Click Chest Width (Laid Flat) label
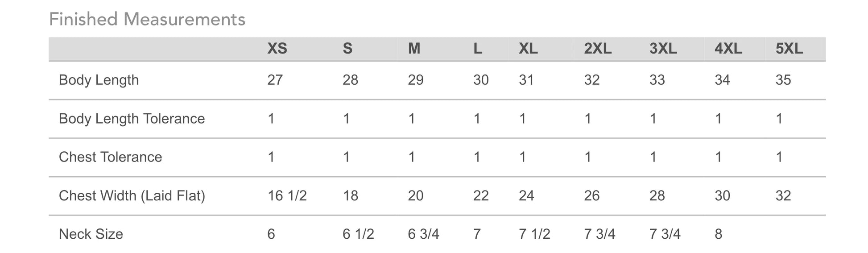 click(x=132, y=196)
